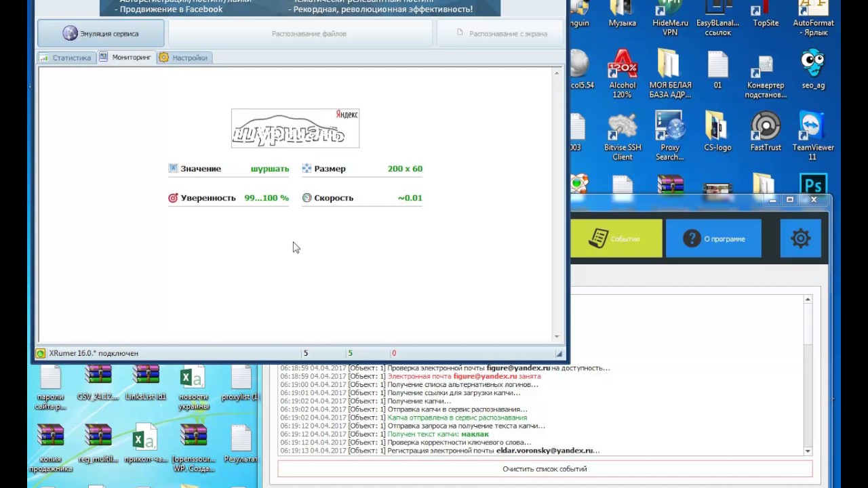Screen dimensions: 868x488
Task: Select the Bitvise SSH Client shortcut
Action: point(622,136)
